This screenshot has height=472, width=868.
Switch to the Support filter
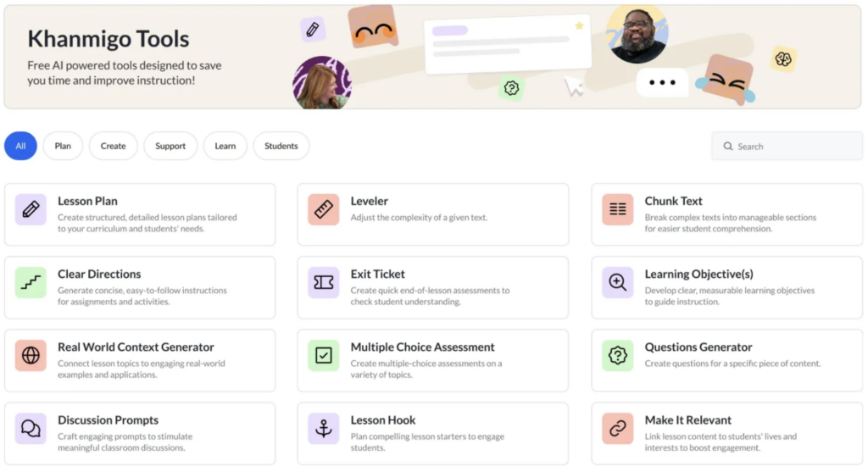pos(170,146)
